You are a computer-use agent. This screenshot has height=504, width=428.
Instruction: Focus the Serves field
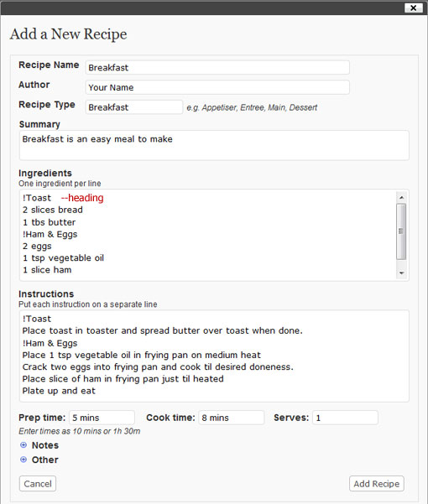click(x=346, y=418)
